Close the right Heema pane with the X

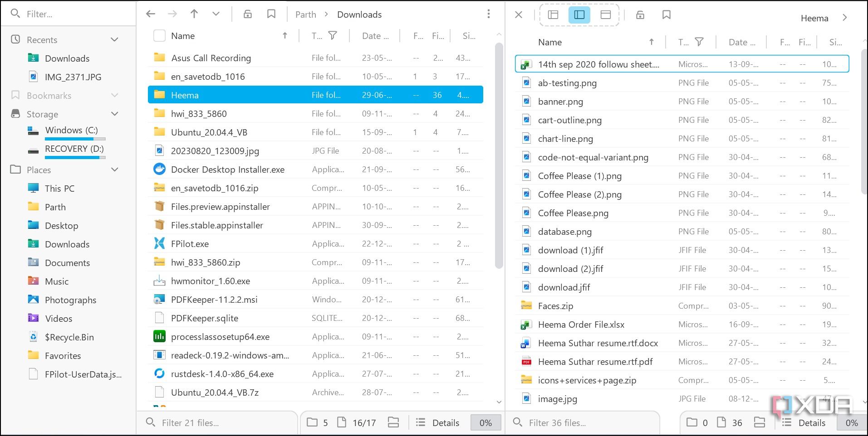click(519, 15)
